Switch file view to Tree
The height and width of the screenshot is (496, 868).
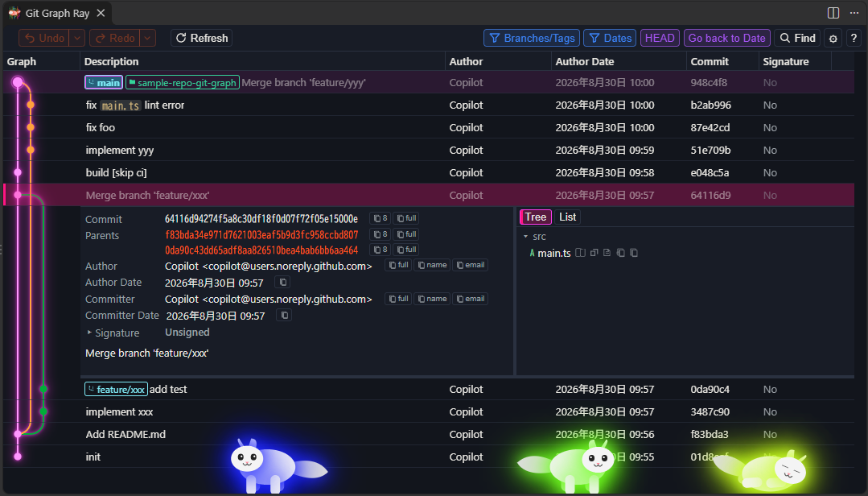(x=535, y=217)
